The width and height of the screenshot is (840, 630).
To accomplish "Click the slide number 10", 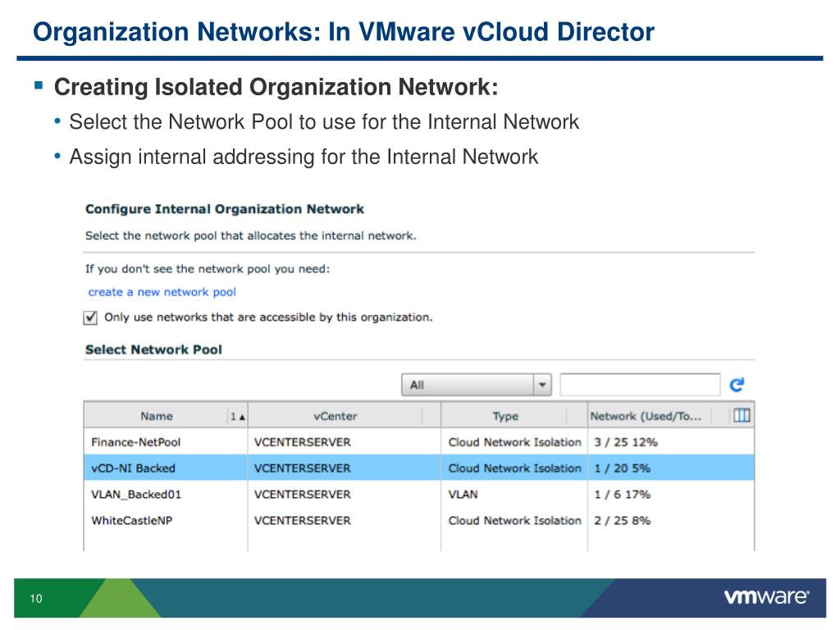I will (36, 598).
